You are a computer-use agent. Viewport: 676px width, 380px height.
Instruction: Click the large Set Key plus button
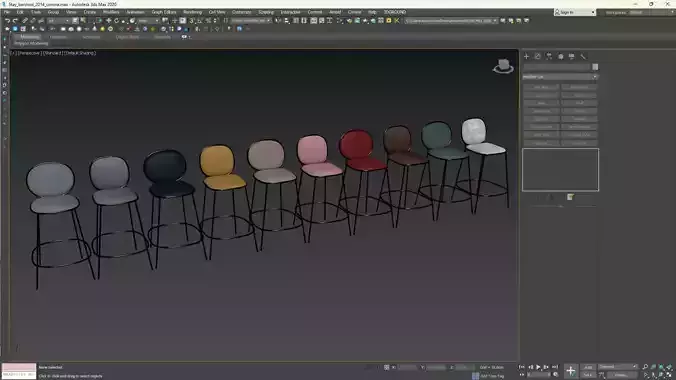pos(570,371)
